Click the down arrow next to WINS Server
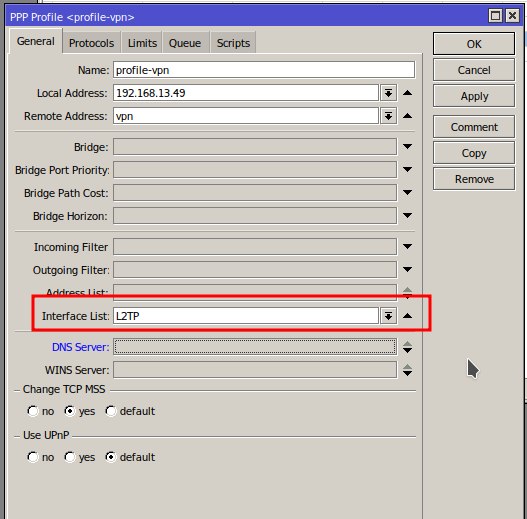The height and width of the screenshot is (519, 527). 407,373
